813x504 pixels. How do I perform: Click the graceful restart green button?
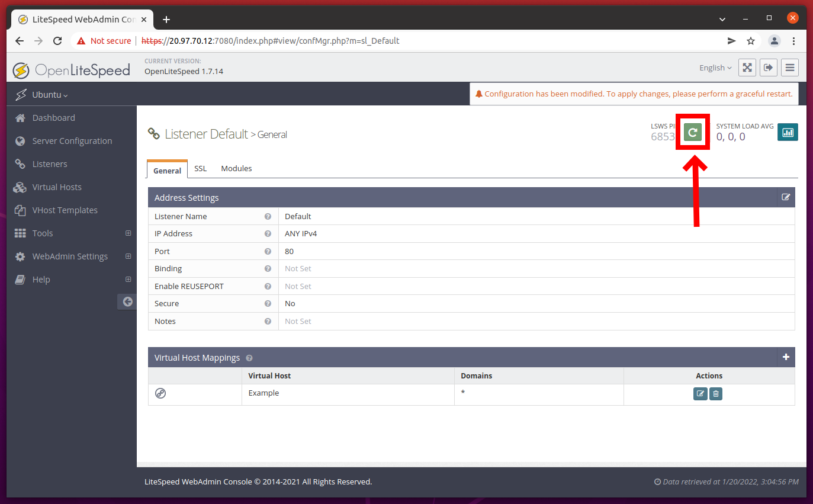tap(693, 133)
